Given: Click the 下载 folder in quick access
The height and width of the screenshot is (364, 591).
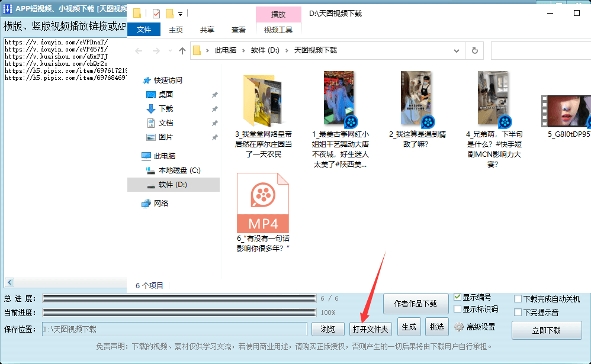Looking at the screenshot, I should (x=165, y=109).
